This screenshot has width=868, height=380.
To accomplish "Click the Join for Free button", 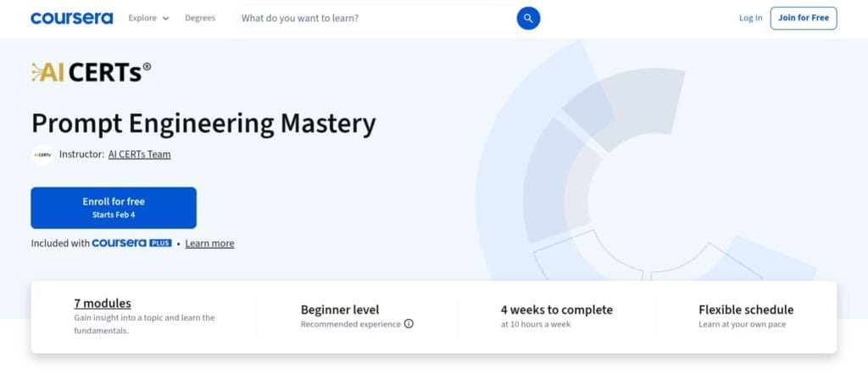I will (804, 19).
